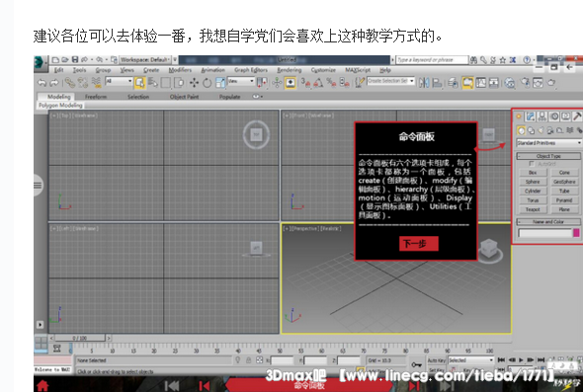Switch to the Freeform ribbon tab

[96, 97]
